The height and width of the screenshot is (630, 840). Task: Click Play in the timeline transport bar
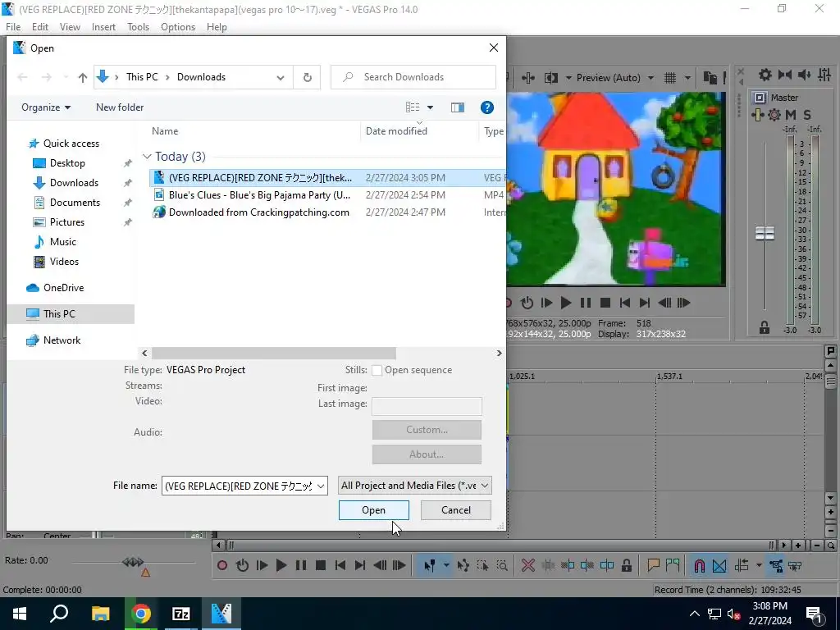click(x=281, y=565)
